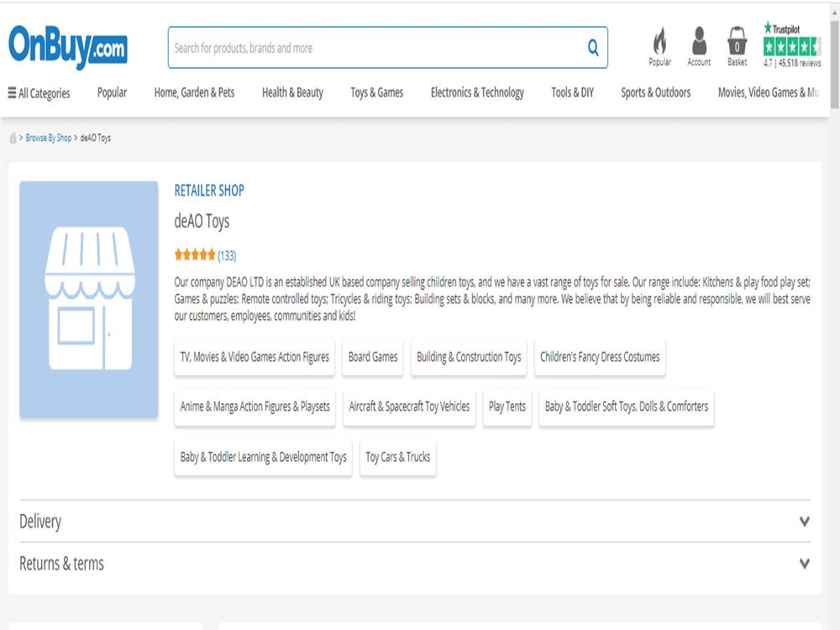Open Tools & DIY category

573,92
